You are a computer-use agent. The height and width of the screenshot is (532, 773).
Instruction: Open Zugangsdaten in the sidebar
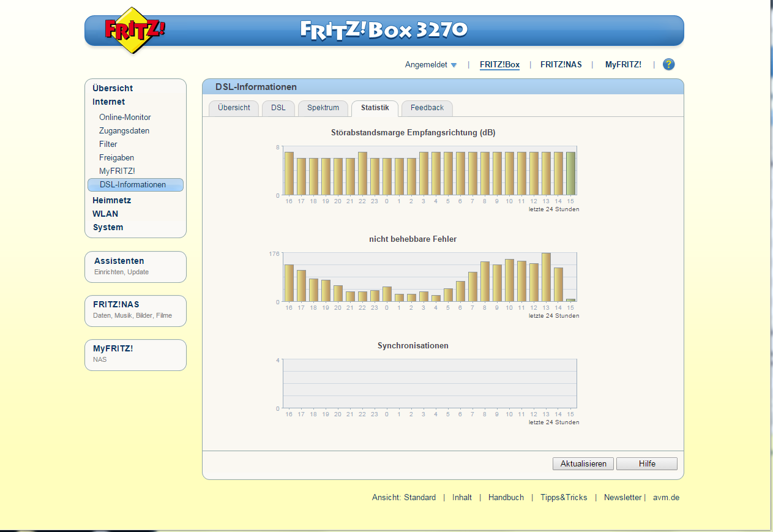click(124, 130)
